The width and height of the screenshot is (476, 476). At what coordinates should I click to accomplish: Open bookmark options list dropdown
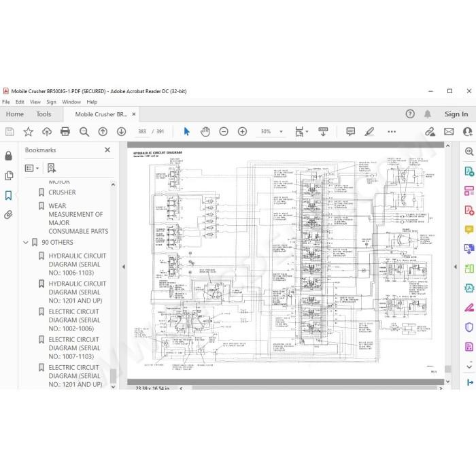tap(32, 168)
